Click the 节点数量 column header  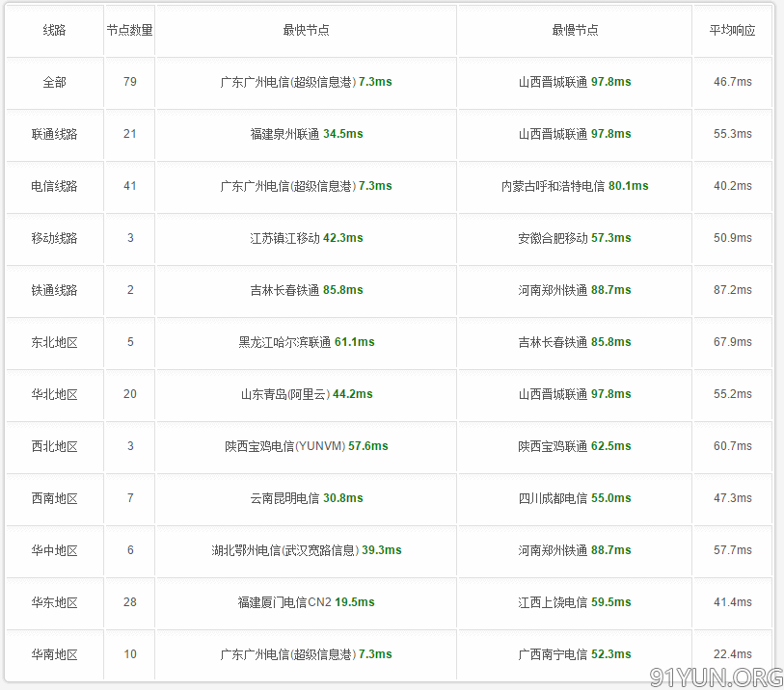click(x=129, y=31)
